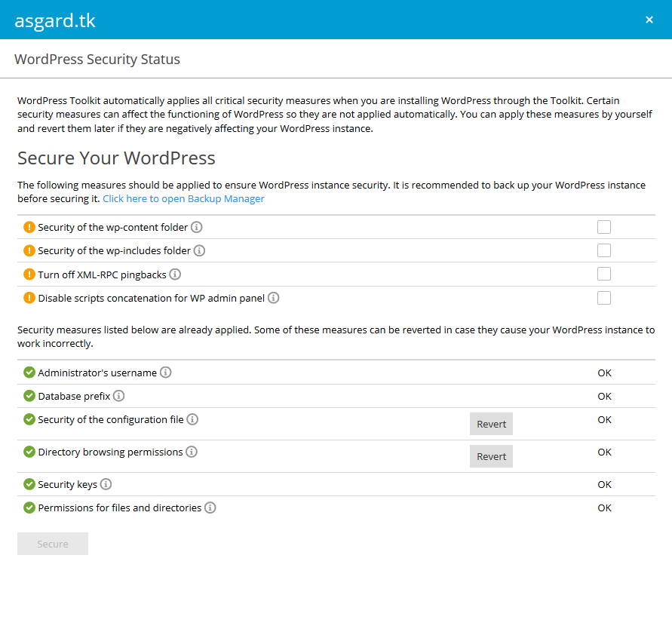Click OK status for Directory browsing permissions
Viewport: 672px width, 641px height.
(604, 452)
